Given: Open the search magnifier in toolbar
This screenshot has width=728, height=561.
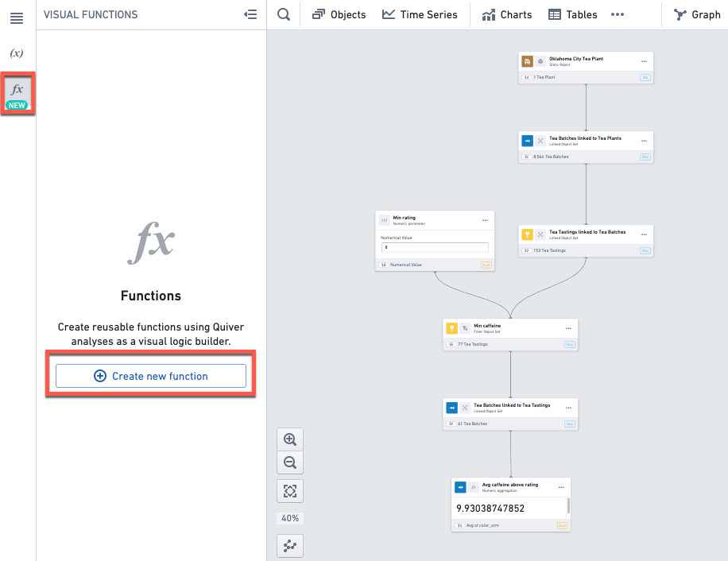Looking at the screenshot, I should point(284,14).
